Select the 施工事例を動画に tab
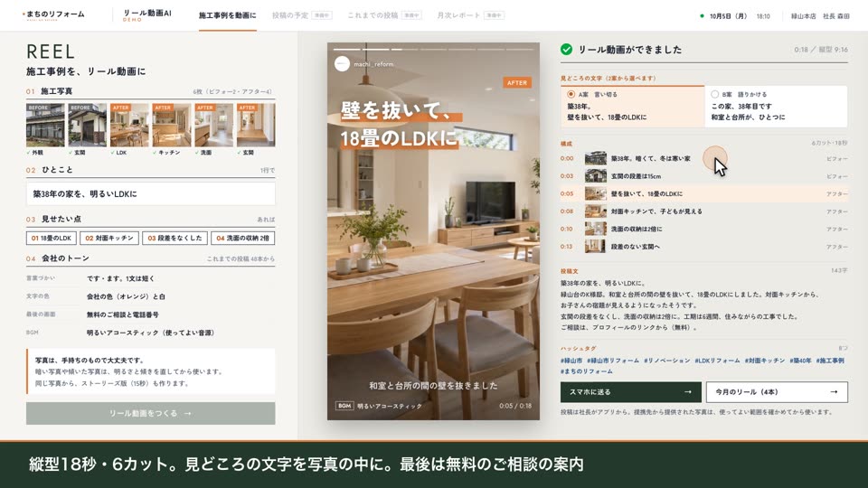Screen dimensions: 868x488 (228, 15)
